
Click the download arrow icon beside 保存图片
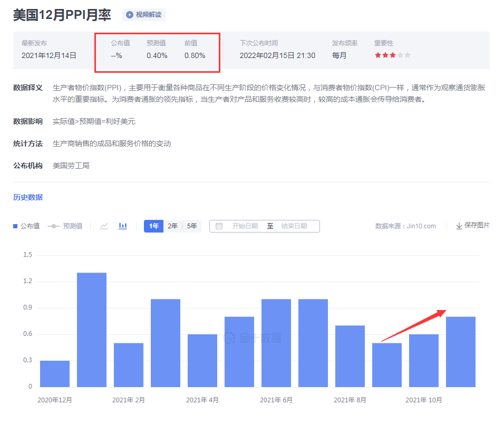coord(459,226)
